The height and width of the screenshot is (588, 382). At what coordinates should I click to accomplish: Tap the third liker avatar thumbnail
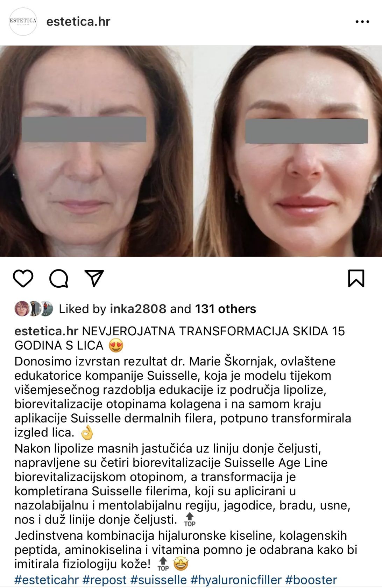(46, 309)
